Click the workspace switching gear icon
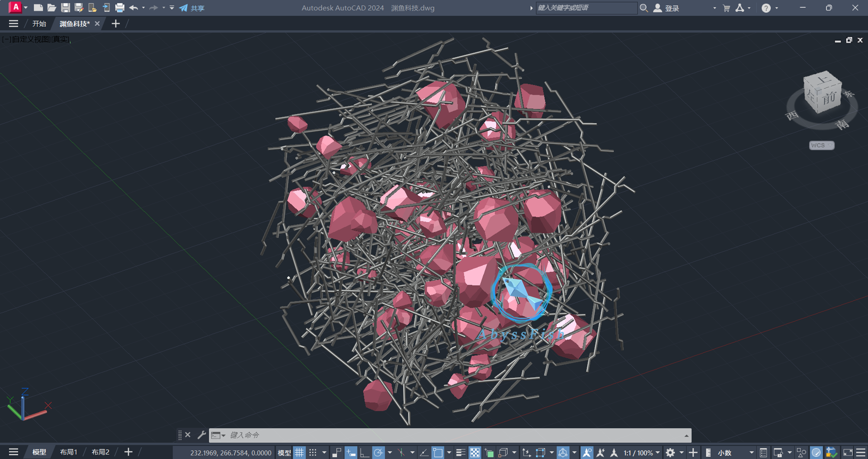Screen dimensions: 868x459 click(x=671, y=452)
